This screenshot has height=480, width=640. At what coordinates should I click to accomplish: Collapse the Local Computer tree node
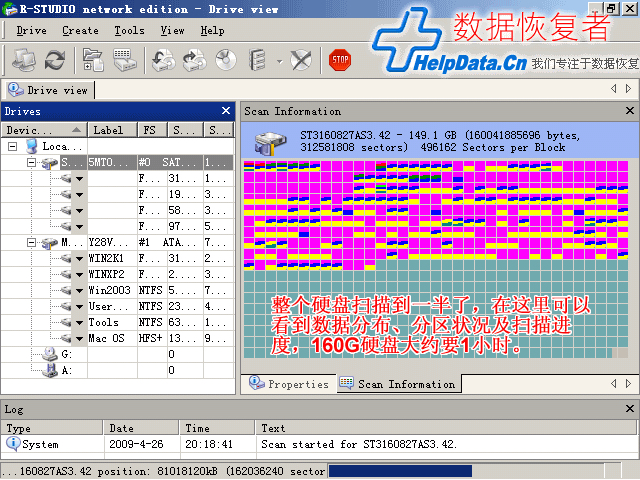coord(13,146)
